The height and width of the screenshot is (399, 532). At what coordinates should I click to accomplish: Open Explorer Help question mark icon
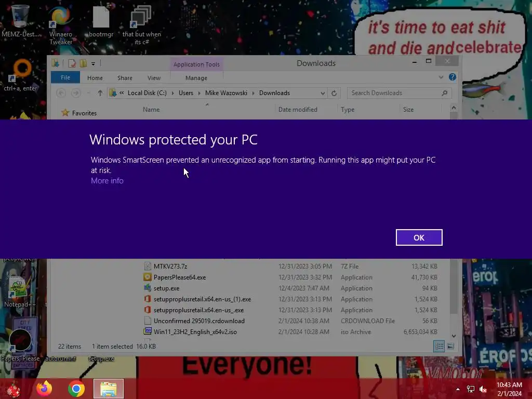tap(453, 77)
